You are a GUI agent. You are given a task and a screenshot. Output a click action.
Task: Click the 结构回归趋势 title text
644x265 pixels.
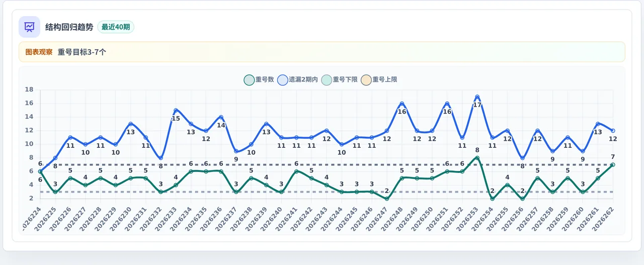[69, 27]
